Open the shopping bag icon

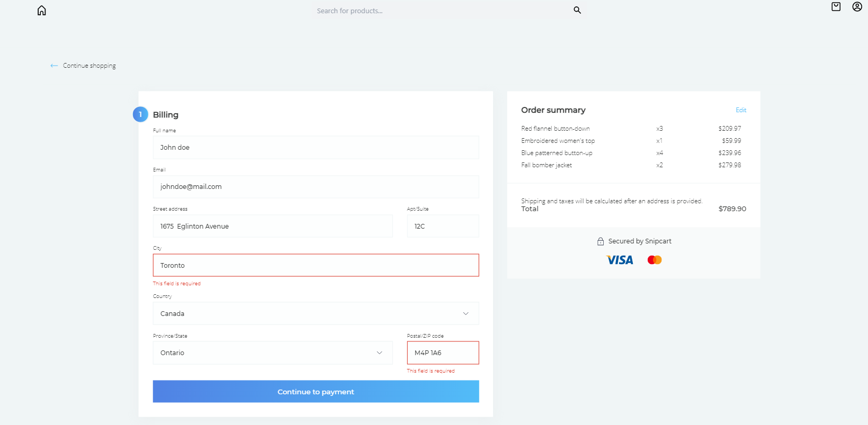835,7
